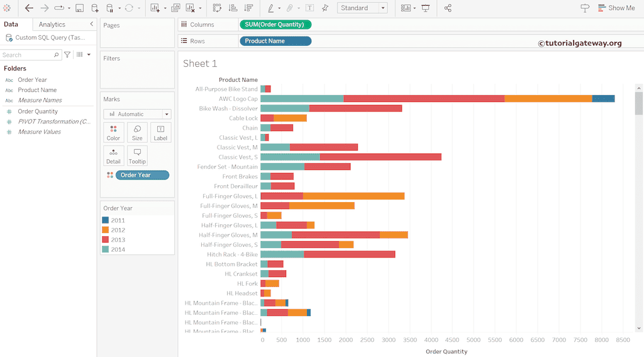The width and height of the screenshot is (644, 357).
Task: Click the Swap Rows and Columns icon
Action: click(x=217, y=8)
